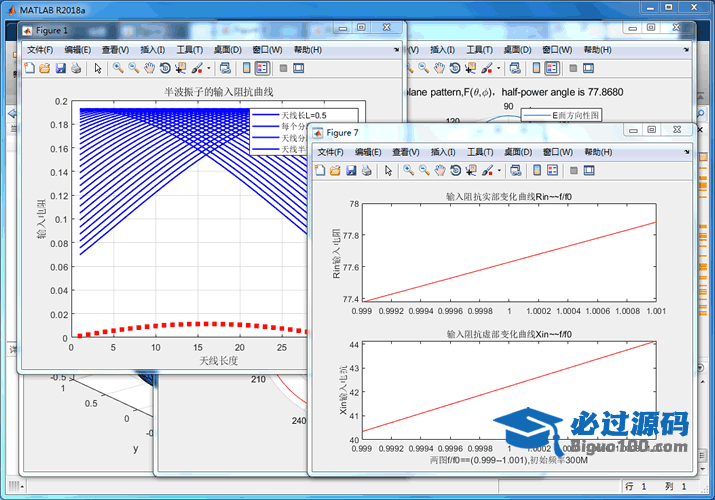The image size is (715, 500).
Task: Click New Figure icon in Figure 1 toolbar
Action: 29,68
